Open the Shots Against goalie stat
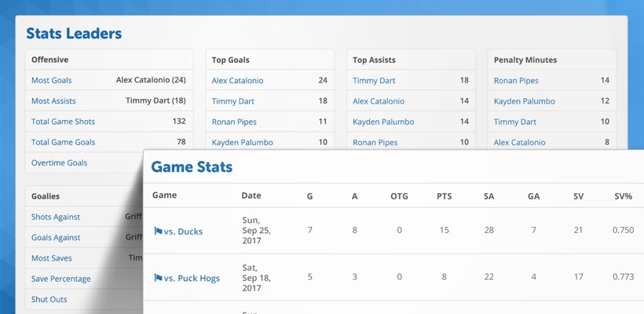This screenshot has height=314, width=644. [56, 217]
